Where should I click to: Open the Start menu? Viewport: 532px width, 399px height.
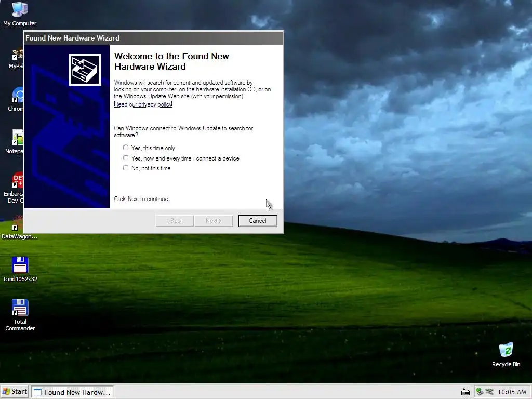[x=15, y=392]
